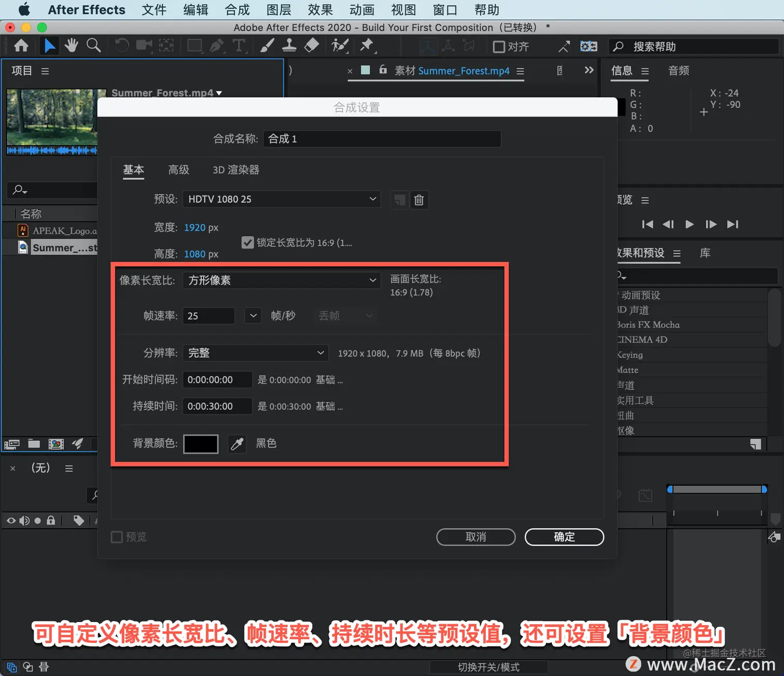Select the Brush tool
The width and height of the screenshot is (784, 676).
point(267,46)
